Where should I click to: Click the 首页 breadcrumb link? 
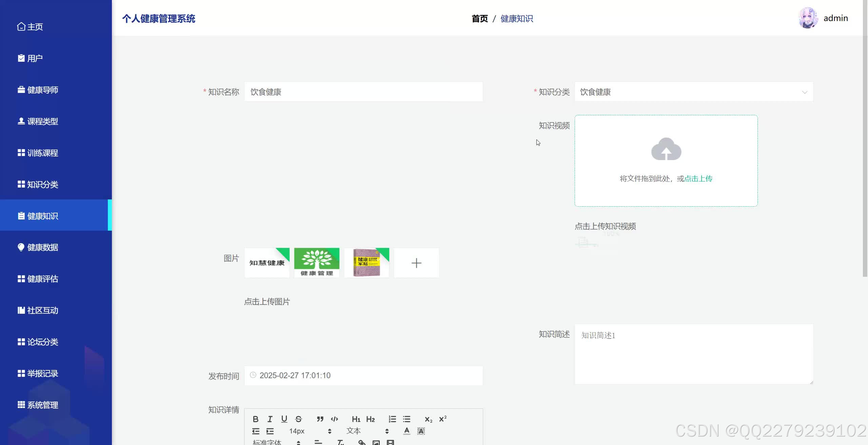[479, 19]
